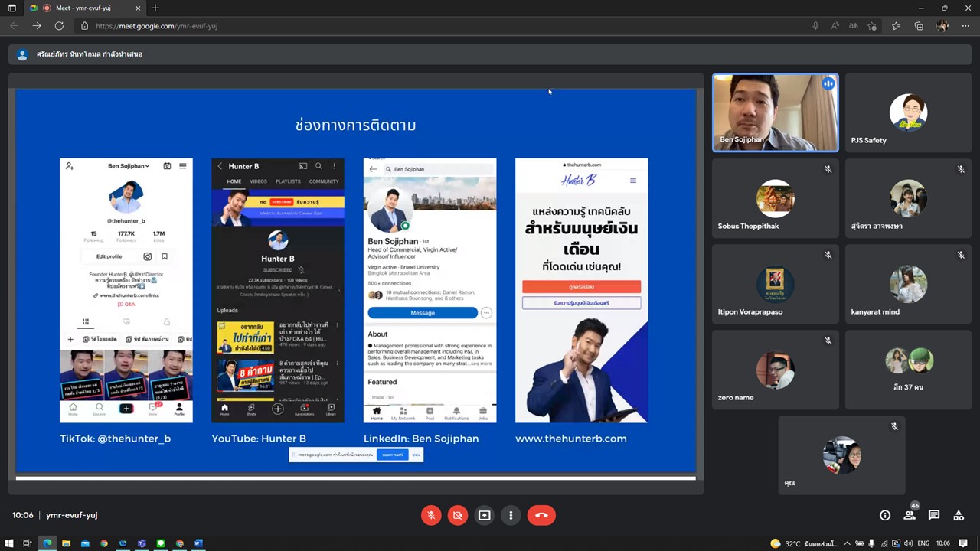Open Task View on taskbar
Screen dimensions: 980x551
28,543
